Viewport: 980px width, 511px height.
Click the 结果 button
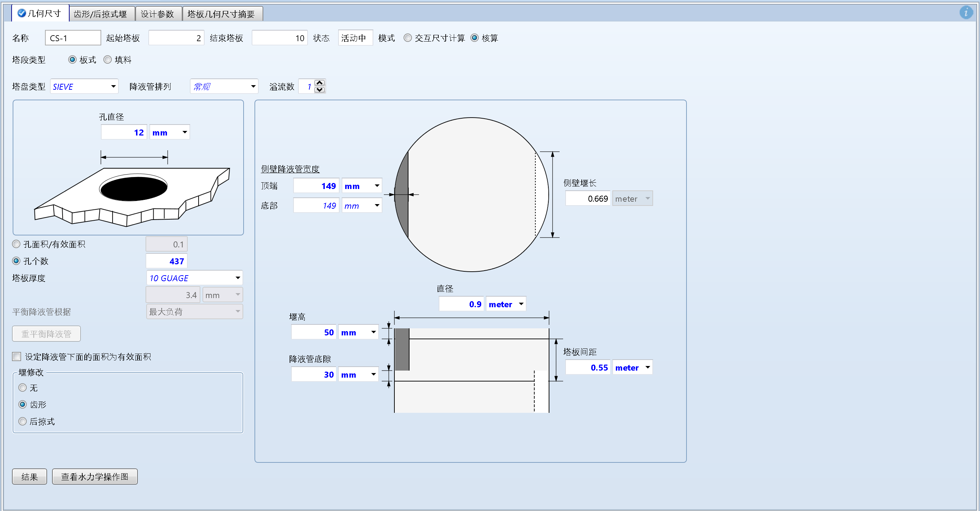coord(29,477)
